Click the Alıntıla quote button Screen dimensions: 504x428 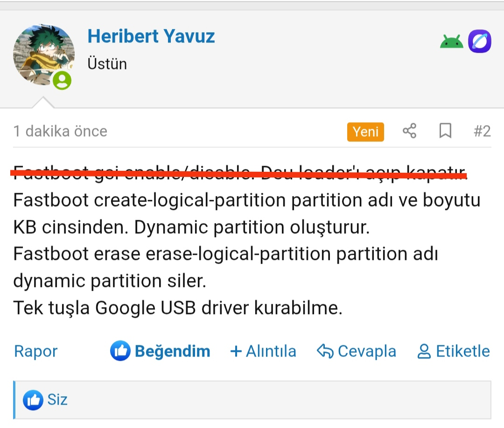263,351
